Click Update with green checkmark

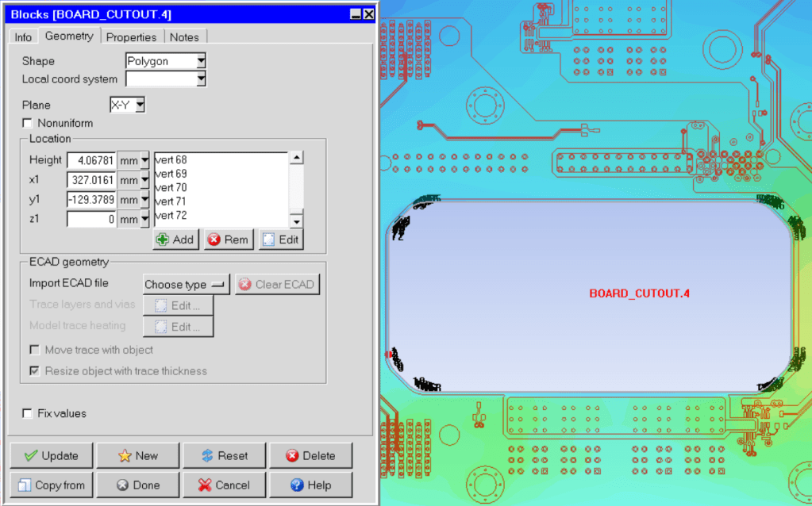click(x=51, y=456)
